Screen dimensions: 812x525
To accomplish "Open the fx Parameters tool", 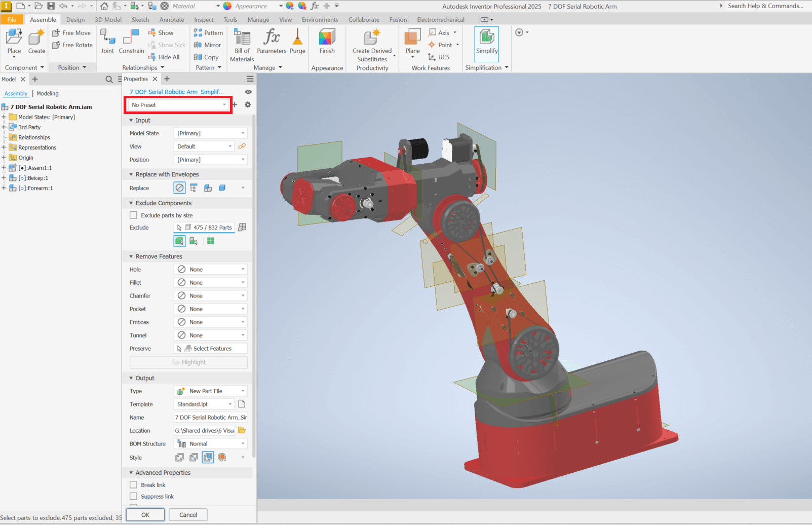I will pyautogui.click(x=272, y=42).
